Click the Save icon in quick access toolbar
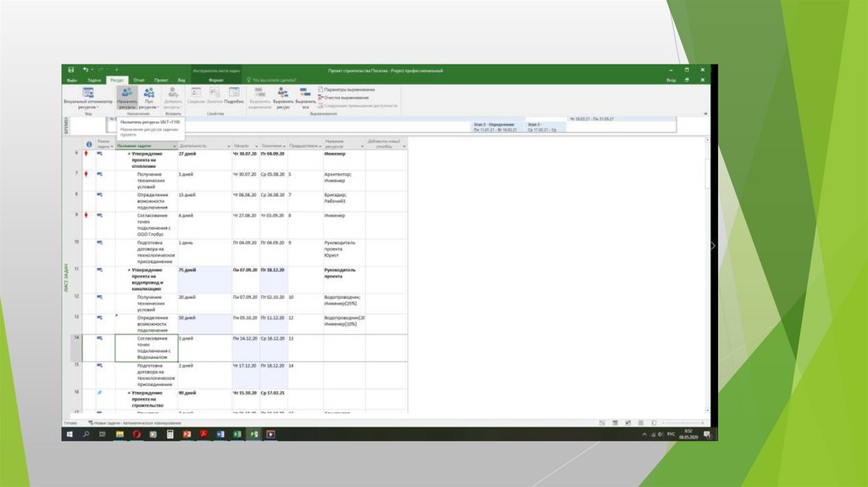Viewport: 868px width, 487px height. (71, 70)
